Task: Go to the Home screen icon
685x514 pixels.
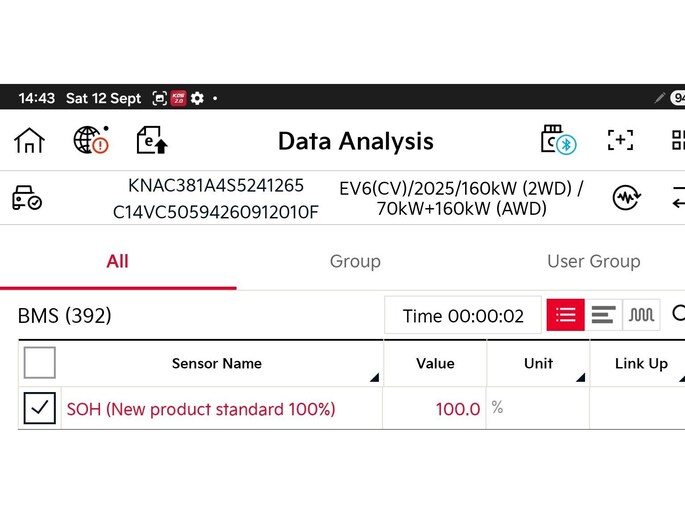Action: pos(29,141)
